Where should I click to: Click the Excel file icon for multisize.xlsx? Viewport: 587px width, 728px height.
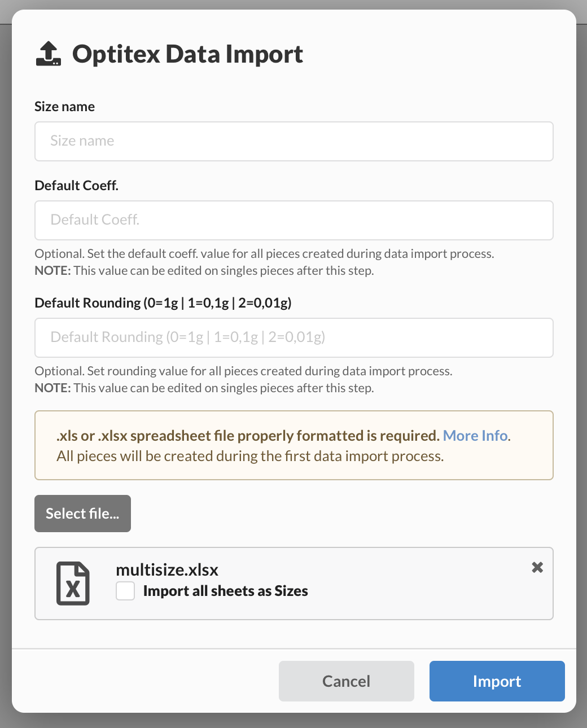point(73,584)
